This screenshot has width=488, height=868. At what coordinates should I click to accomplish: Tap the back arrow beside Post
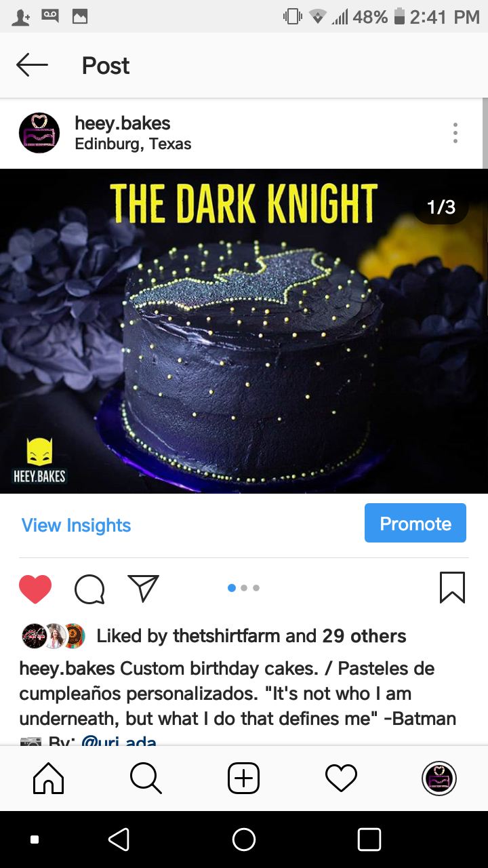pyautogui.click(x=32, y=66)
